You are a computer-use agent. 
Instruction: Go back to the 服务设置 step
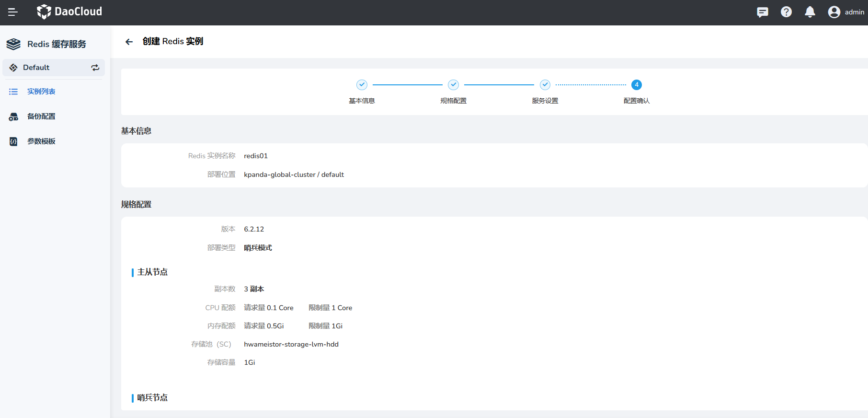pyautogui.click(x=545, y=85)
